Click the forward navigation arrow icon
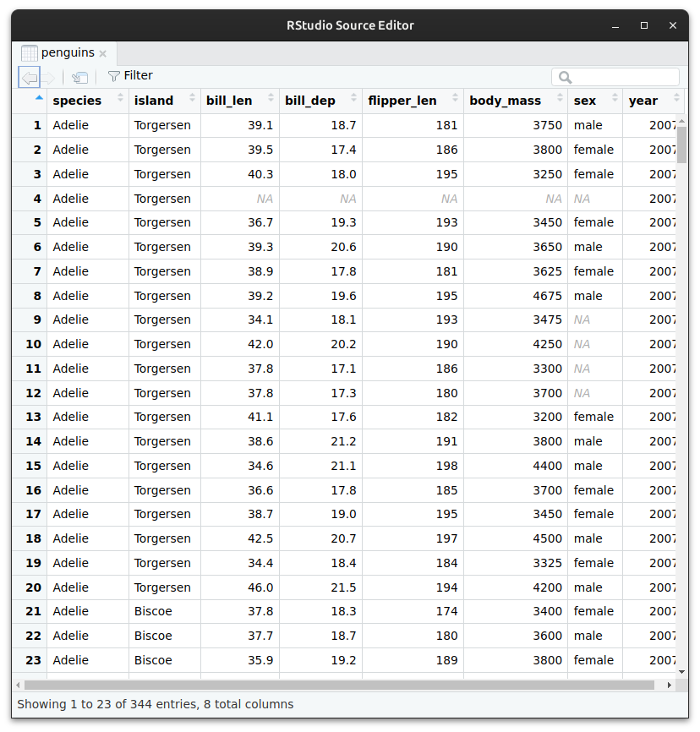Image resolution: width=700 pixels, height=732 pixels. pos(48,78)
